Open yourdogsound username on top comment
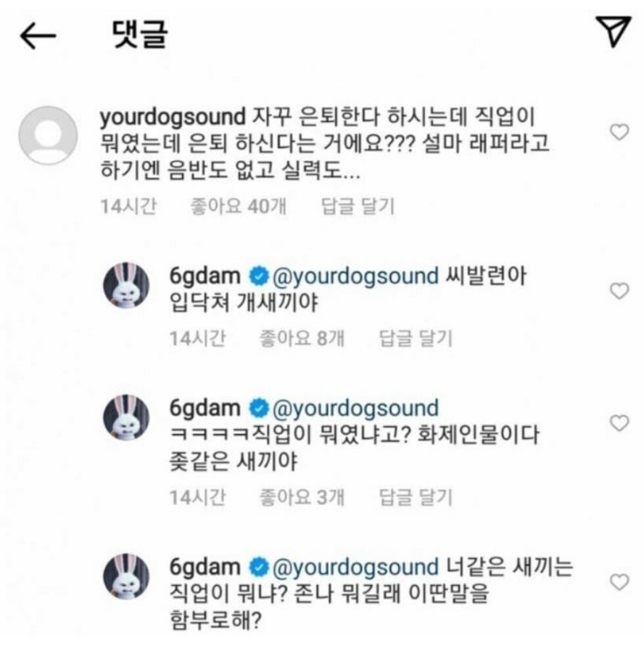This screenshot has height=651, width=644. 173,118
